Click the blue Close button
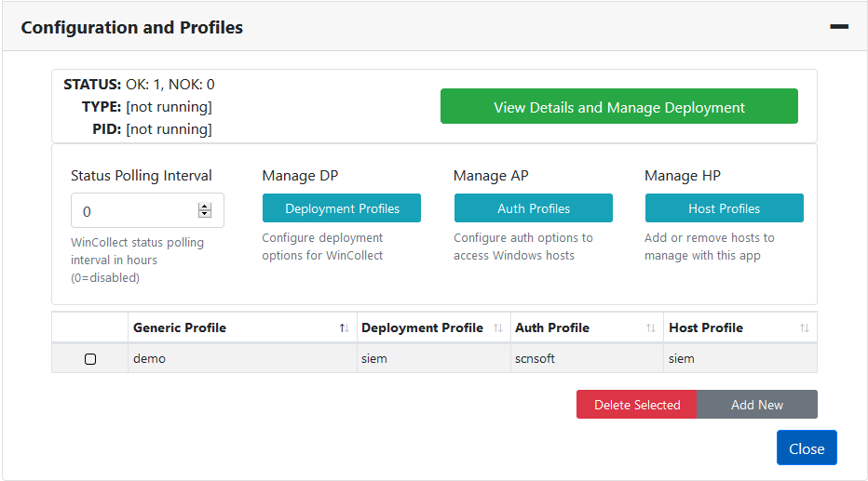The width and height of the screenshot is (868, 481). click(806, 448)
